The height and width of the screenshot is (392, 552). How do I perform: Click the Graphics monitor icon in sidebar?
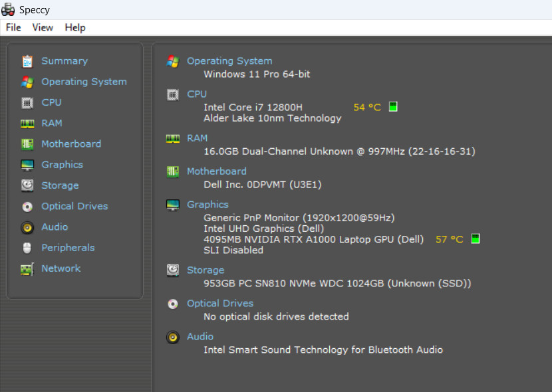(x=27, y=165)
